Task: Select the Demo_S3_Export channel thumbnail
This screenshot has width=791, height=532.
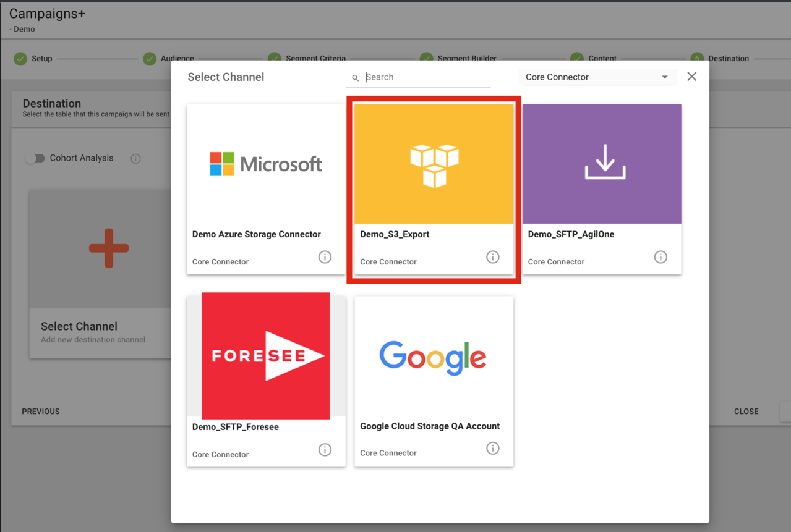Action: click(434, 164)
